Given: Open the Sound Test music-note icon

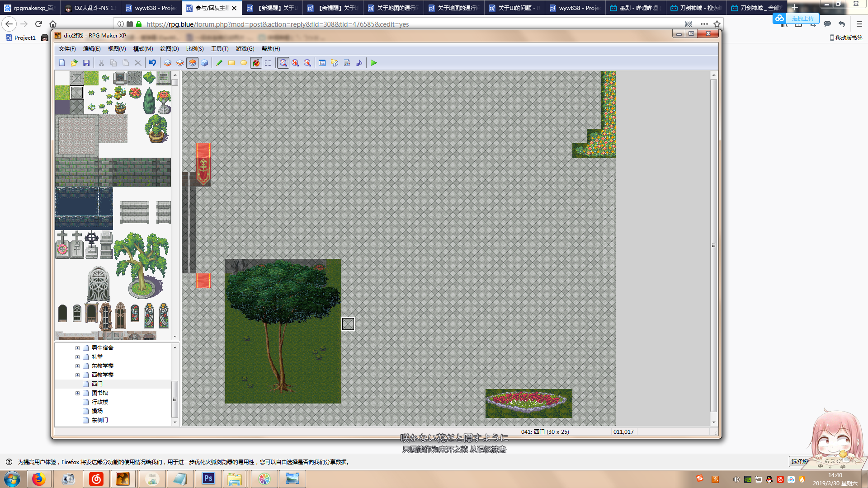Looking at the screenshot, I should pos(359,63).
